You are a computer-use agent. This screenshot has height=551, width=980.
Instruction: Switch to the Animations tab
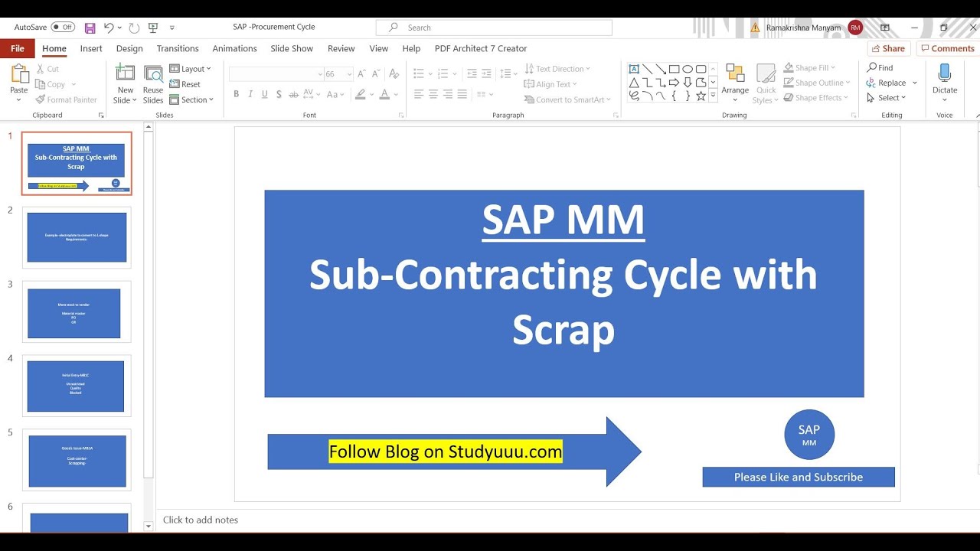coord(234,48)
